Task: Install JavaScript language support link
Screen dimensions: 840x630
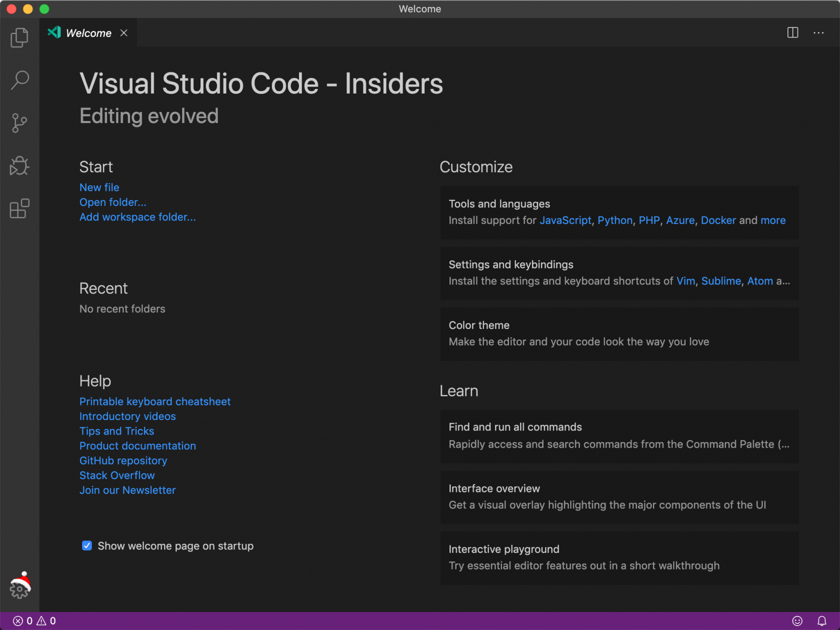Action: (x=565, y=220)
